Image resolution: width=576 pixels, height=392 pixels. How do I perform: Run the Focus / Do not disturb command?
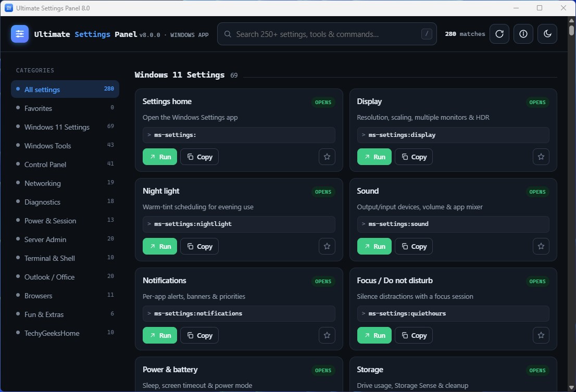pyautogui.click(x=374, y=335)
